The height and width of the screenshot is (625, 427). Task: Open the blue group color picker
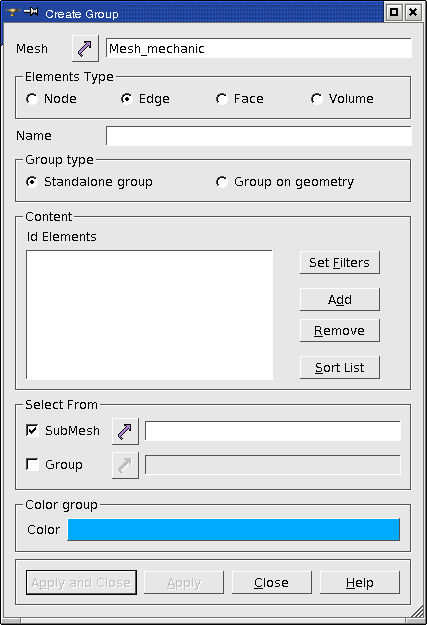pyautogui.click(x=233, y=530)
